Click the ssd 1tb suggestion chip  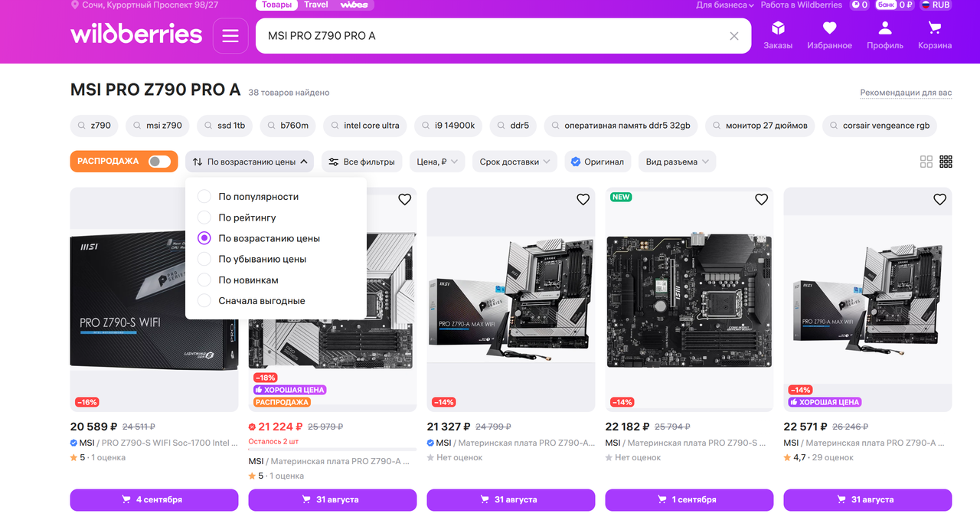coord(225,126)
